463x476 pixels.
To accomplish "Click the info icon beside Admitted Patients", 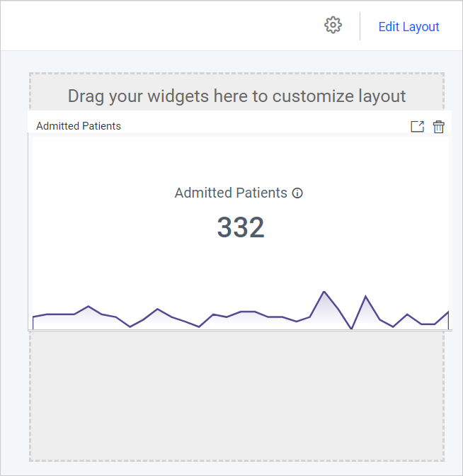I will [x=297, y=193].
